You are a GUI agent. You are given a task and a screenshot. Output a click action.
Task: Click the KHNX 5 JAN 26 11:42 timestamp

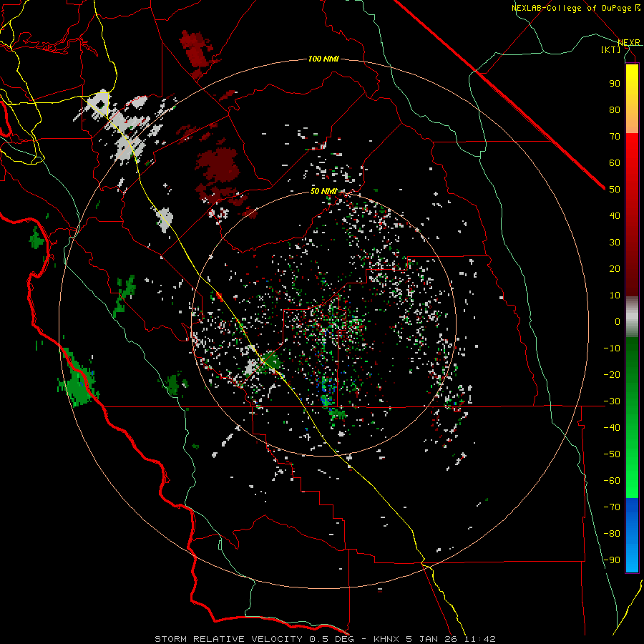click(x=434, y=639)
